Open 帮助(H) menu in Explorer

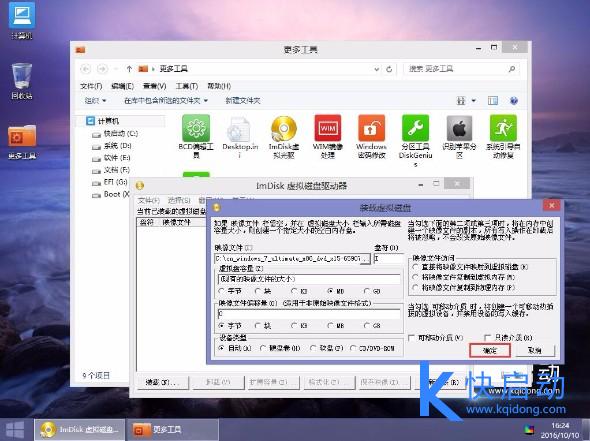click(x=219, y=86)
